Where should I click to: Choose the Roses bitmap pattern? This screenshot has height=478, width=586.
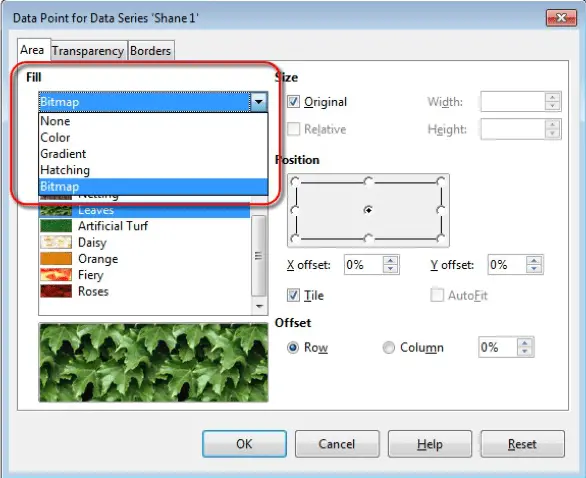[145, 291]
